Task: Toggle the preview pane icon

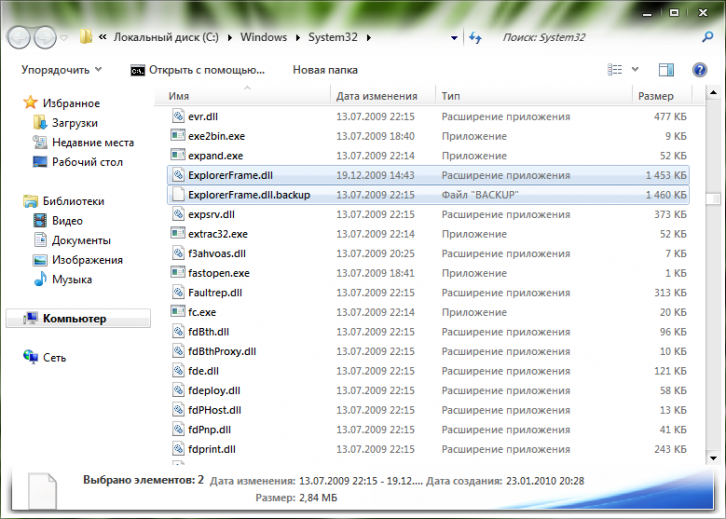Action: tap(666, 70)
